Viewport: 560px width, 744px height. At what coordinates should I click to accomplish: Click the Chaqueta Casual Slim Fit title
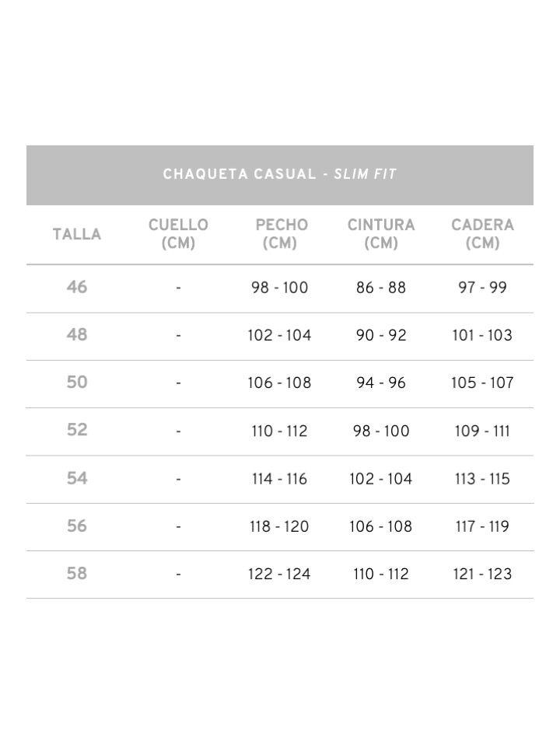(280, 174)
